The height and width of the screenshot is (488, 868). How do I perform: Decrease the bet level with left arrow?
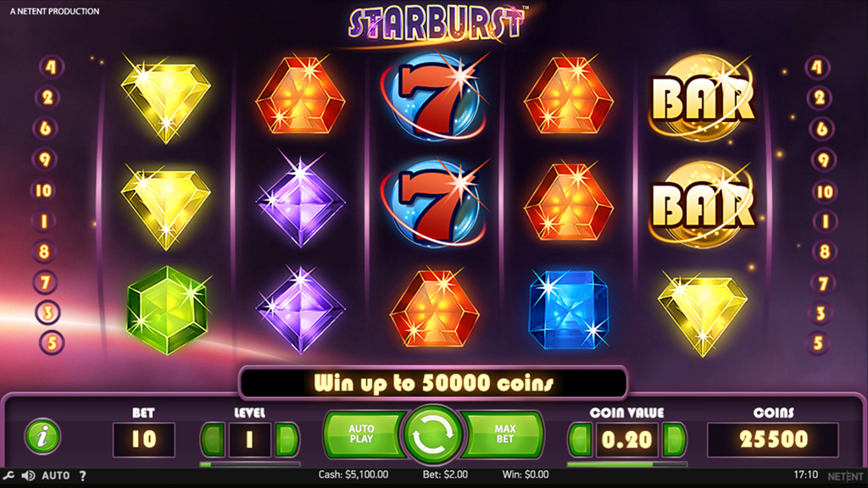point(213,440)
